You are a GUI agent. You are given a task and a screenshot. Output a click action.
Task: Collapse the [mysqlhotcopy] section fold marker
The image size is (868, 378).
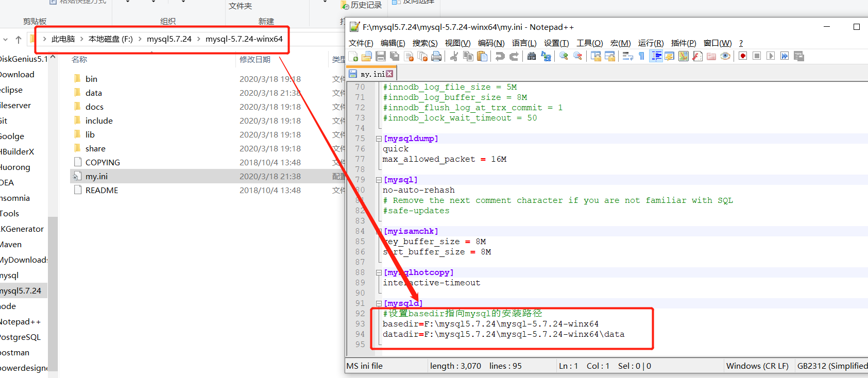(x=379, y=272)
